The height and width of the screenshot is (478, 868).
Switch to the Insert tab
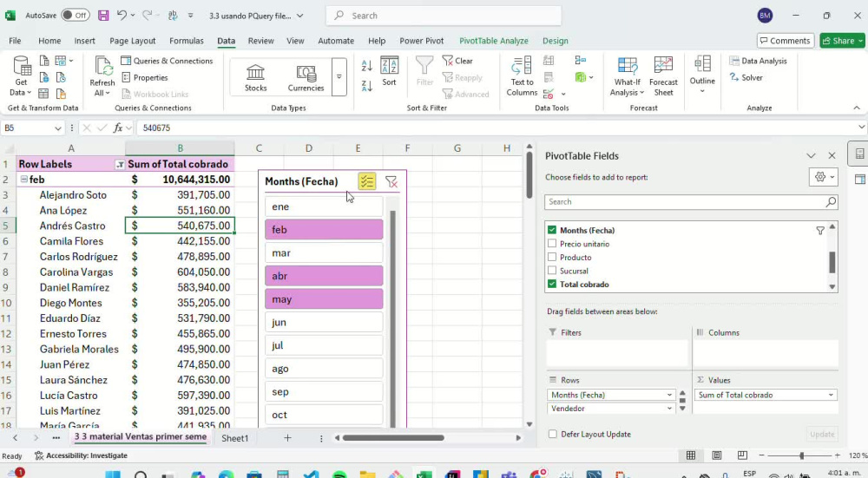(x=85, y=41)
